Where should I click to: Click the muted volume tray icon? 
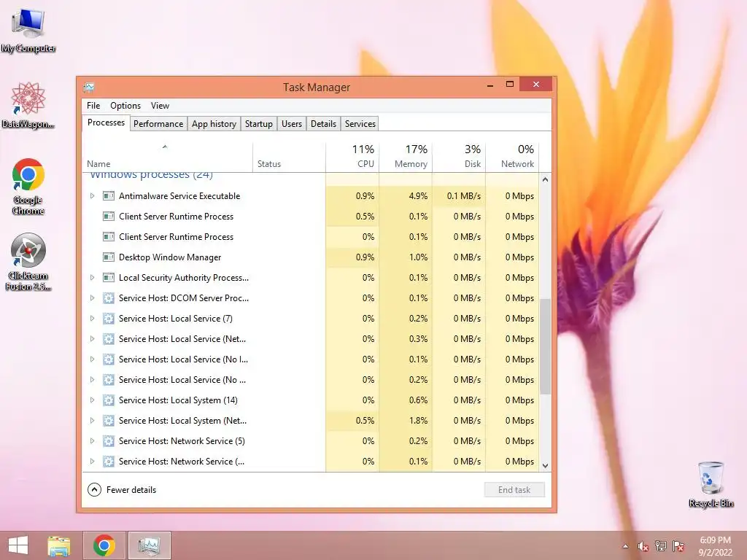pyautogui.click(x=643, y=546)
